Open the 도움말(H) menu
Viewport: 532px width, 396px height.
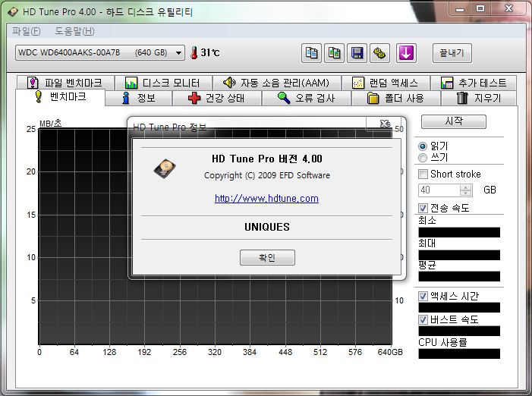click(x=74, y=31)
